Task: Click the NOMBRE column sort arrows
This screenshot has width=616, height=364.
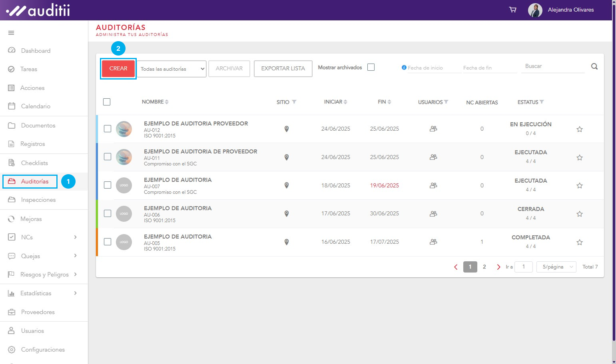Action: click(167, 102)
